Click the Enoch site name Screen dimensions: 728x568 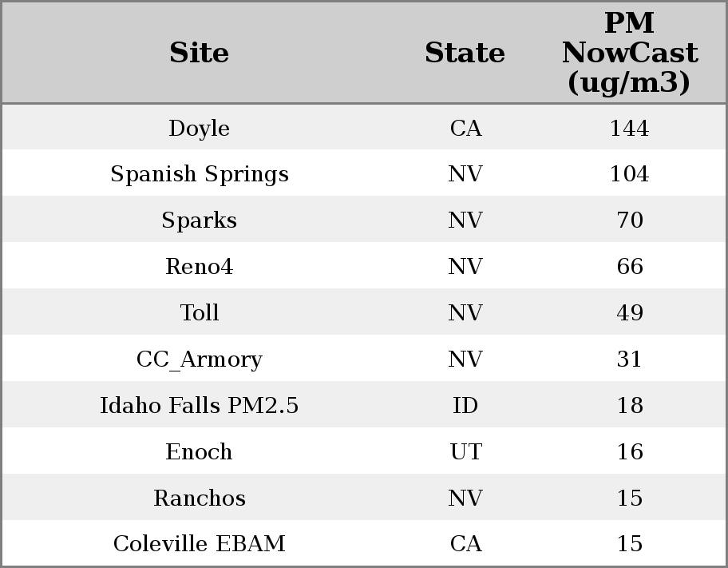200,452
